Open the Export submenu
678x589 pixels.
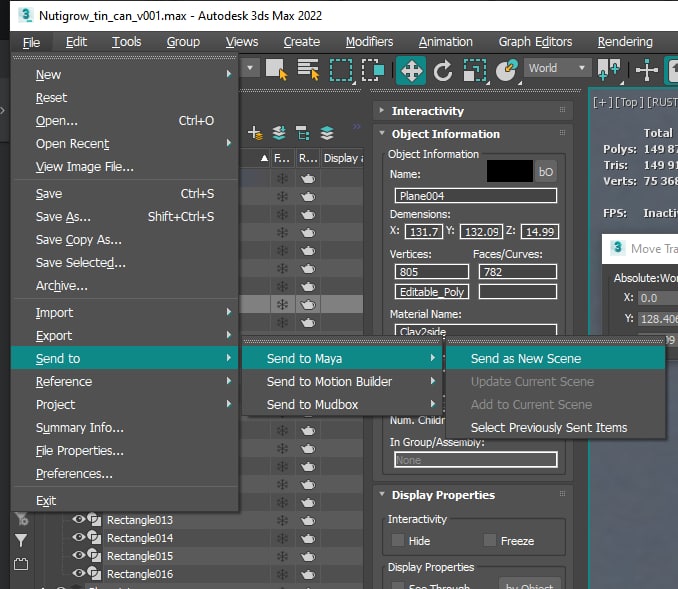click(125, 336)
